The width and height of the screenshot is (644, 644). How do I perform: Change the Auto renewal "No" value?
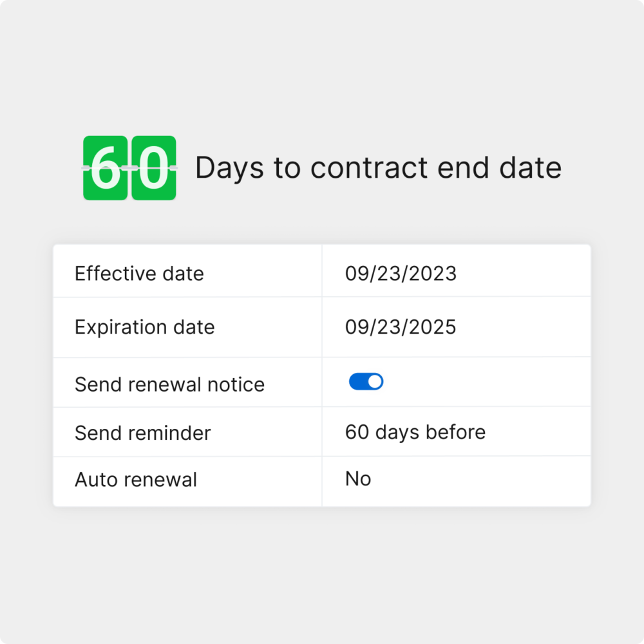358,479
